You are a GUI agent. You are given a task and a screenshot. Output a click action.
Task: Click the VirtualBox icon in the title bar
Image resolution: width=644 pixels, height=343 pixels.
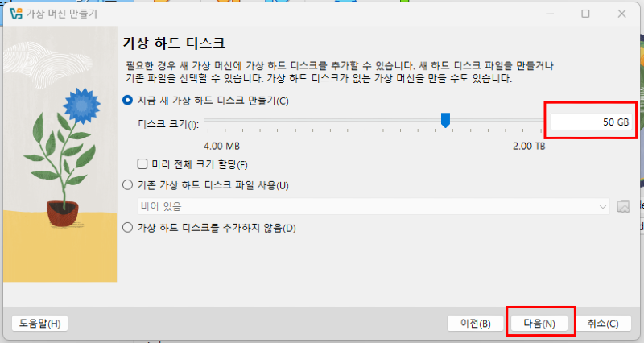coord(14,14)
